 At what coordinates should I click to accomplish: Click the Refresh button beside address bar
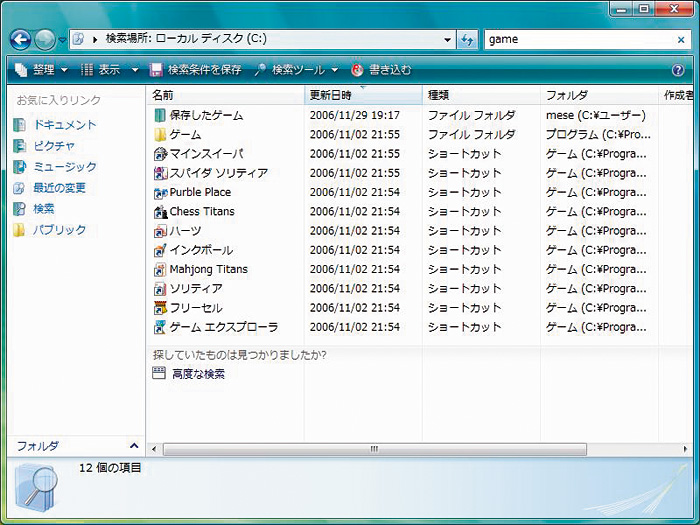pos(467,40)
